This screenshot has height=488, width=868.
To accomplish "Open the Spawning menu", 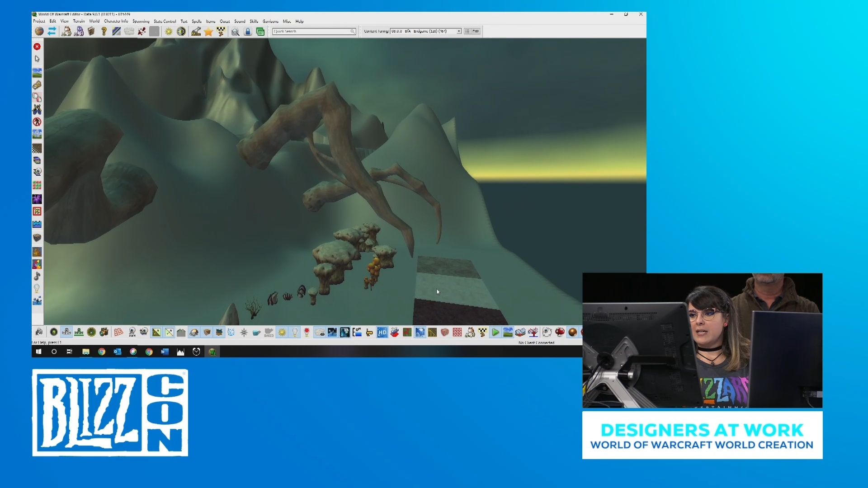I will pyautogui.click(x=141, y=21).
